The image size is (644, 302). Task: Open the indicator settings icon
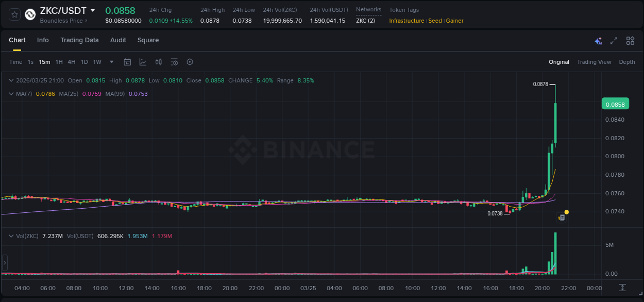[174, 62]
